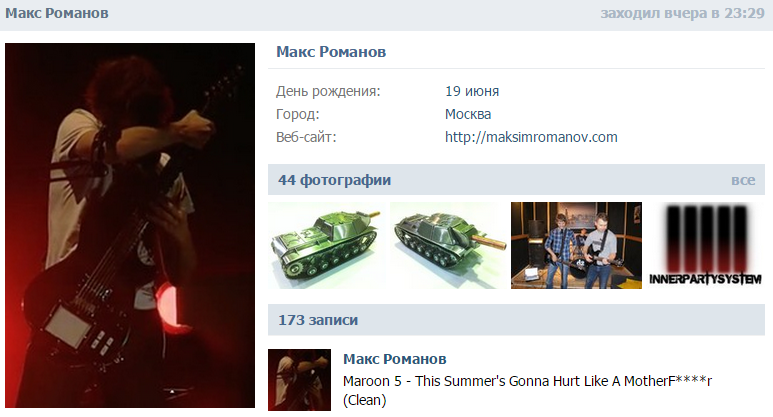Image resolution: width=773 pixels, height=417 pixels.
Task: Click the 19 июня birthday link
Action: click(472, 91)
